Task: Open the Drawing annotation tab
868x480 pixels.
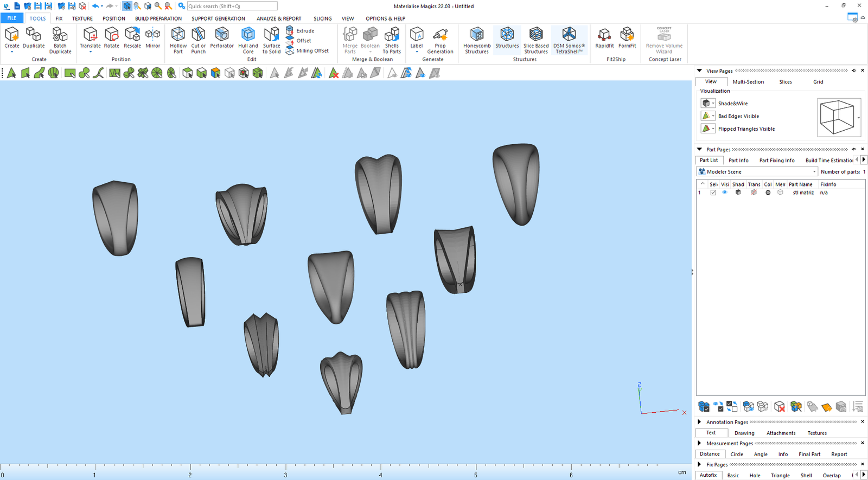Action: pyautogui.click(x=744, y=433)
